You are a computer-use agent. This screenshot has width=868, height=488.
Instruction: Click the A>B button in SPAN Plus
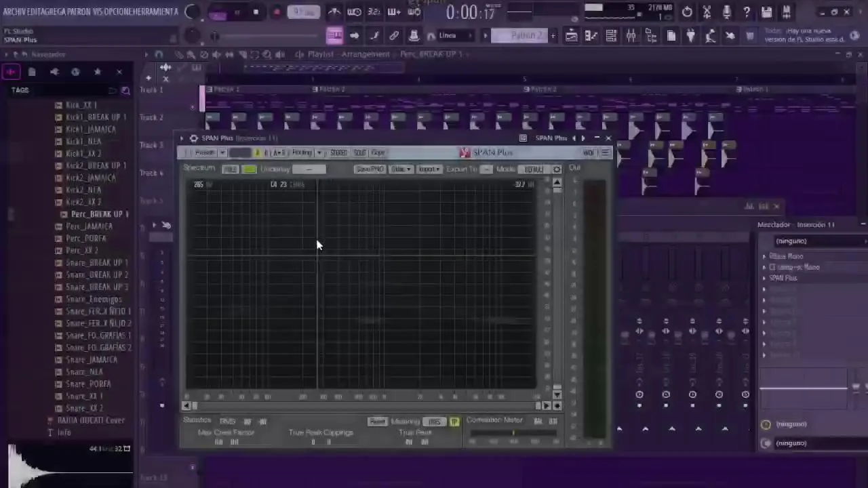(279, 153)
